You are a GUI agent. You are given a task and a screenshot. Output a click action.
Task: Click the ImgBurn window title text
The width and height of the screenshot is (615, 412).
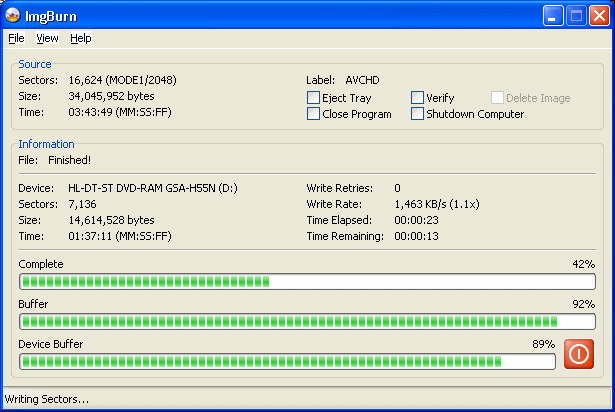point(51,16)
